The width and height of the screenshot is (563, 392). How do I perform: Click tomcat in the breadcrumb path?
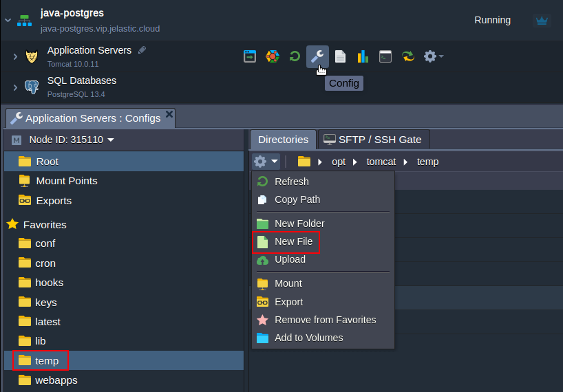[x=381, y=162]
